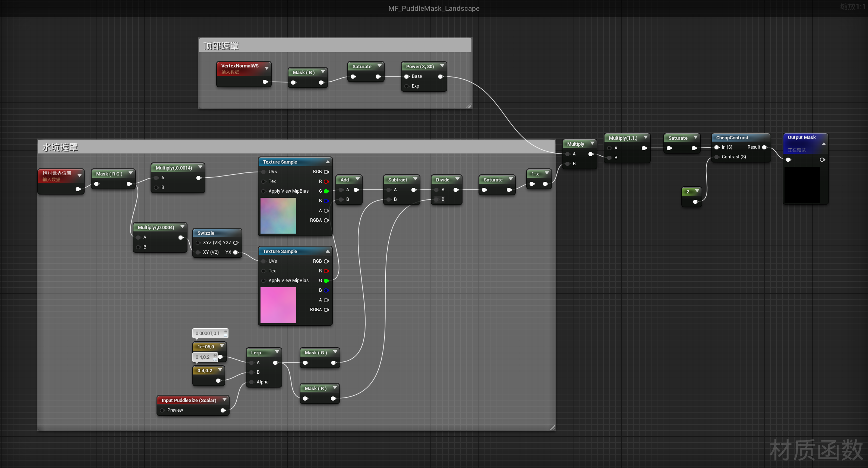Screen dimensions: 868x468
Task: Click the Preview pin on Input PuddleSize node
Action: point(162,410)
